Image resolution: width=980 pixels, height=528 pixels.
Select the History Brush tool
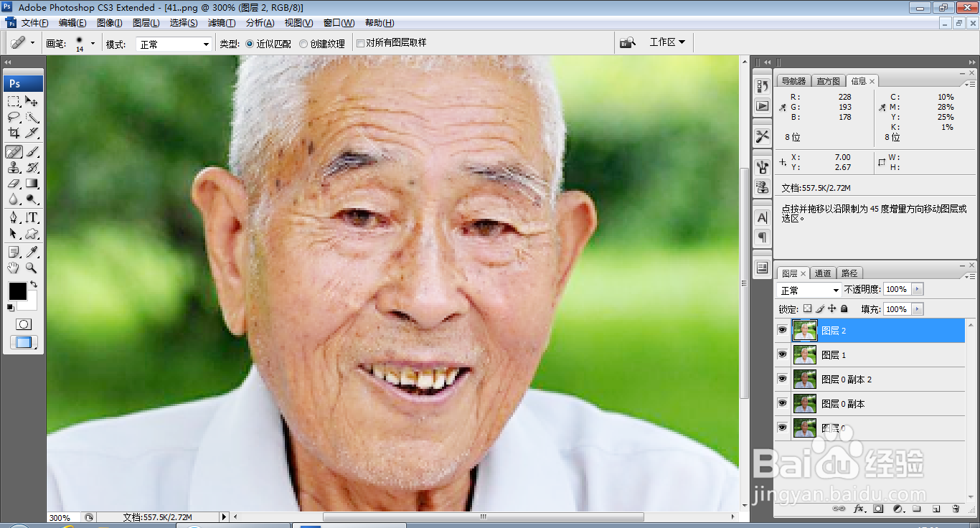point(32,167)
